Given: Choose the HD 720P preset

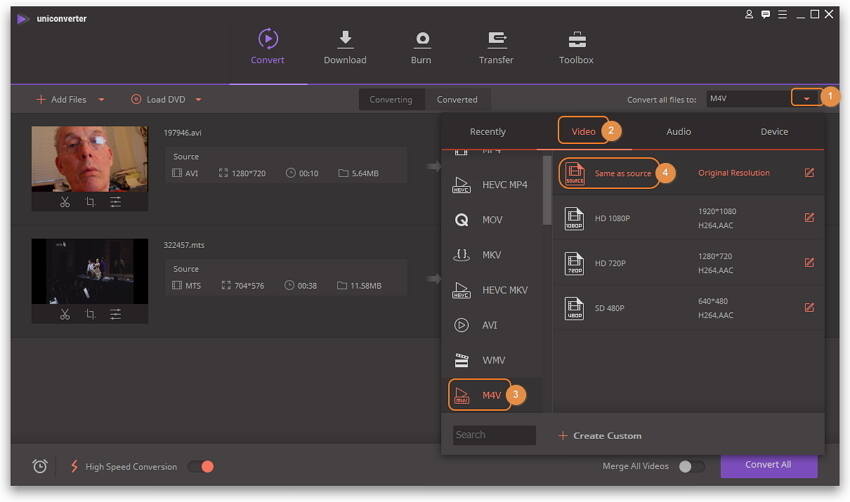Looking at the screenshot, I should point(688,263).
